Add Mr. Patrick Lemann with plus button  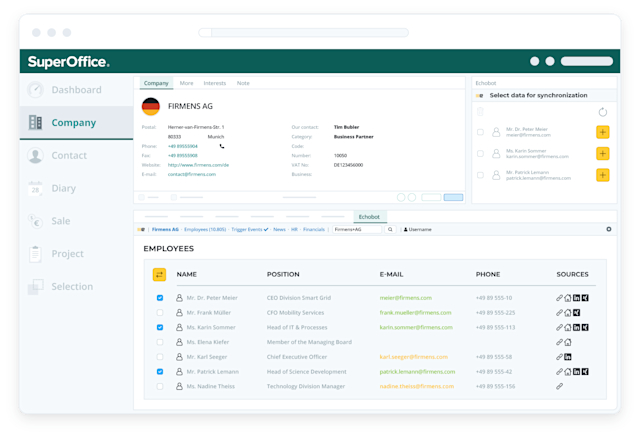[x=602, y=175]
